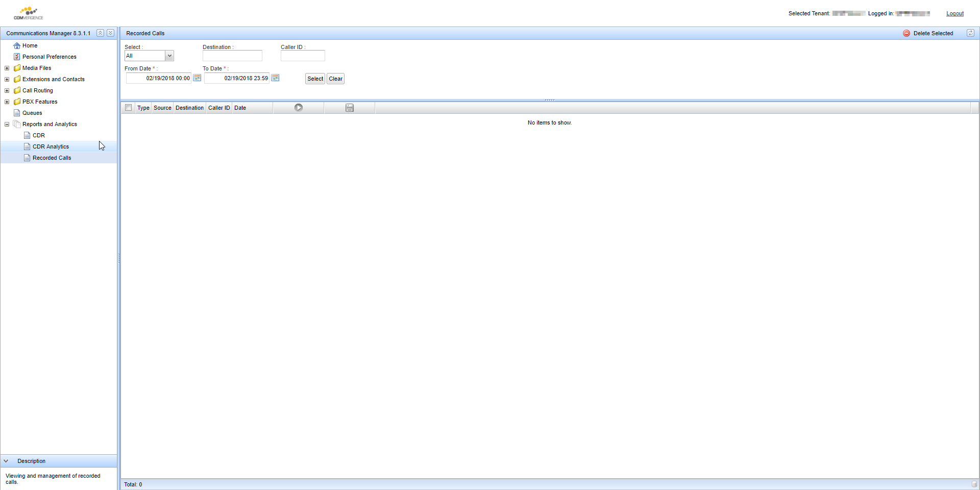Click the Destination input field
Viewport: 980px width, 490px height.
point(232,56)
